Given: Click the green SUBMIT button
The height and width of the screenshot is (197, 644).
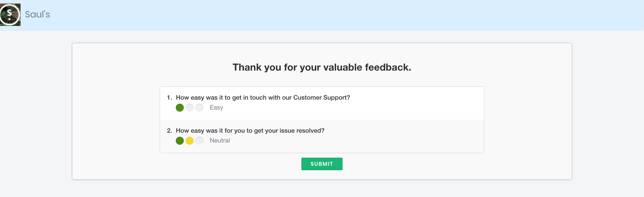Looking at the screenshot, I should click(322, 164).
